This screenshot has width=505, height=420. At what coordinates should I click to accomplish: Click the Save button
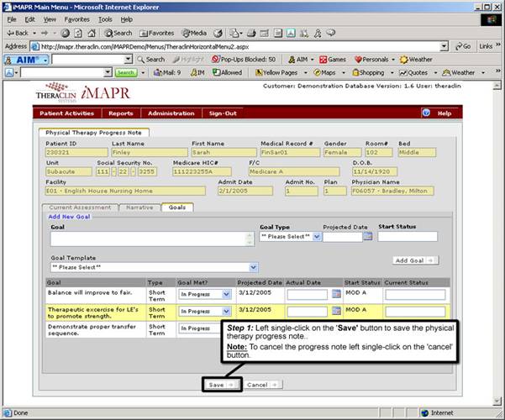221,385
